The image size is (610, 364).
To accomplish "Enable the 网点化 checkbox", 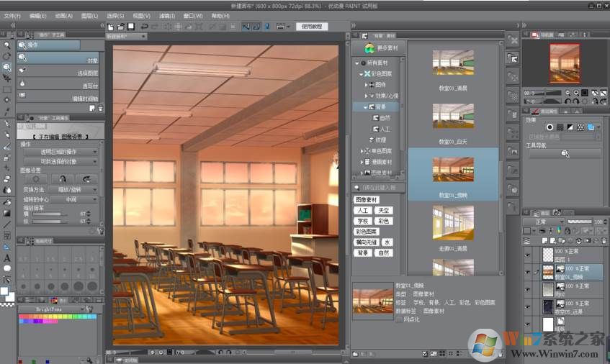I will point(400,319).
